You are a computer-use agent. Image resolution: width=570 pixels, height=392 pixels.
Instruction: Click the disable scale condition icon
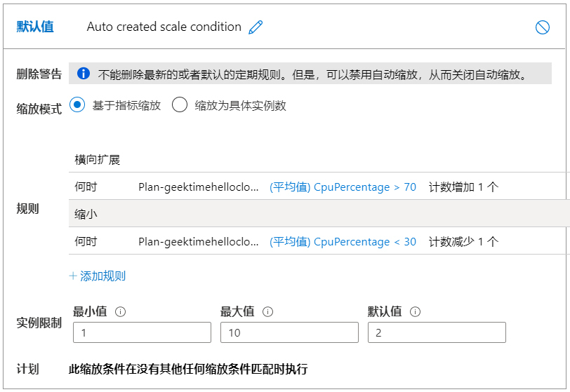click(x=542, y=27)
